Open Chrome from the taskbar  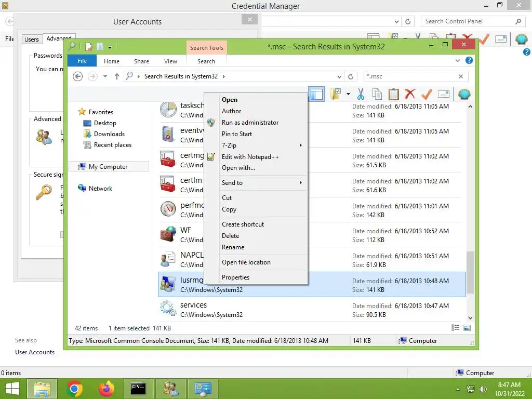(x=75, y=389)
